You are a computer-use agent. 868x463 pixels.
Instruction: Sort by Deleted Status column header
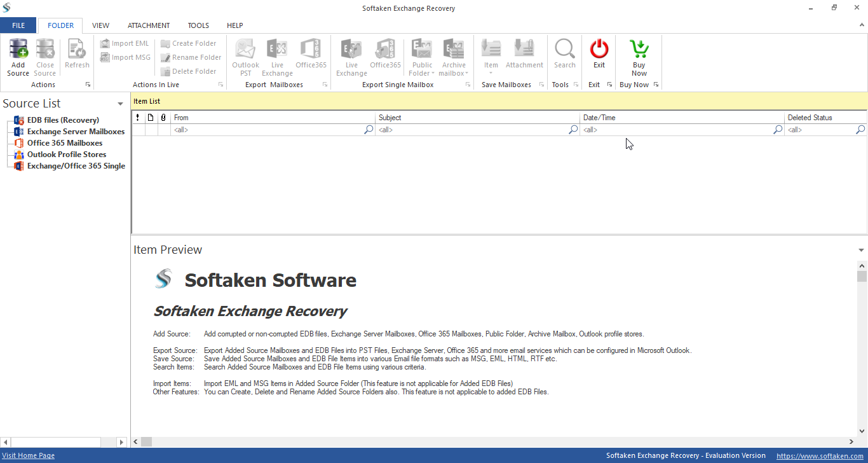(x=825, y=118)
